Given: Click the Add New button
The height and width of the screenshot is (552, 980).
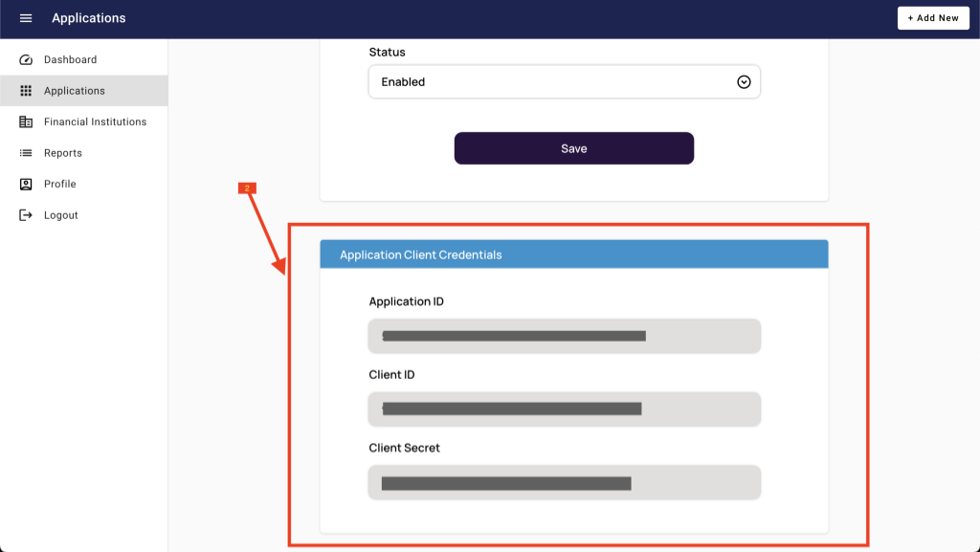Looking at the screenshot, I should tap(933, 18).
